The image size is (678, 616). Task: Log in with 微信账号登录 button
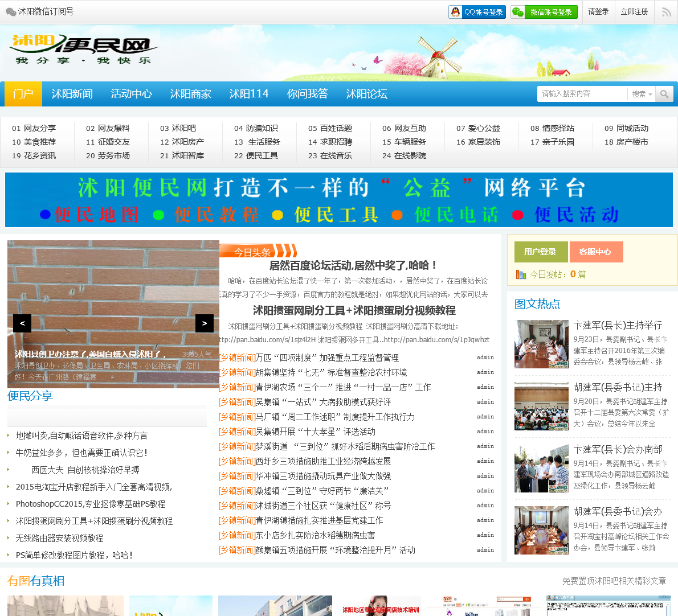tap(544, 12)
